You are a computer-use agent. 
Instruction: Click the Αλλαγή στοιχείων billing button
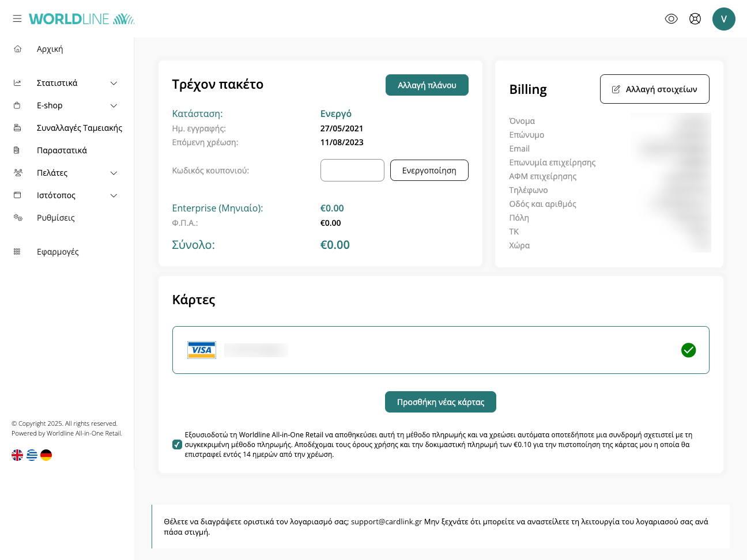coord(654,89)
